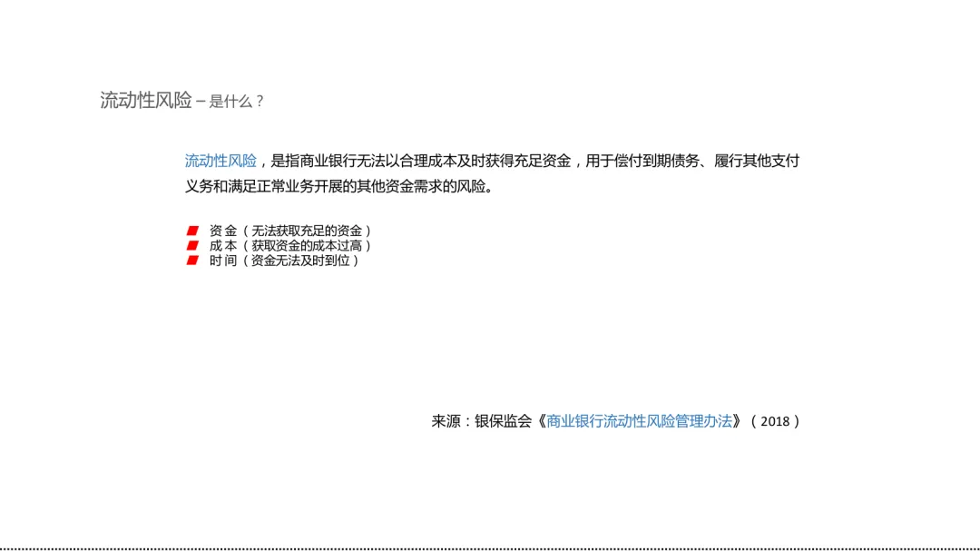
Task: Select the 时 间 bullet label
Action: tap(223, 261)
